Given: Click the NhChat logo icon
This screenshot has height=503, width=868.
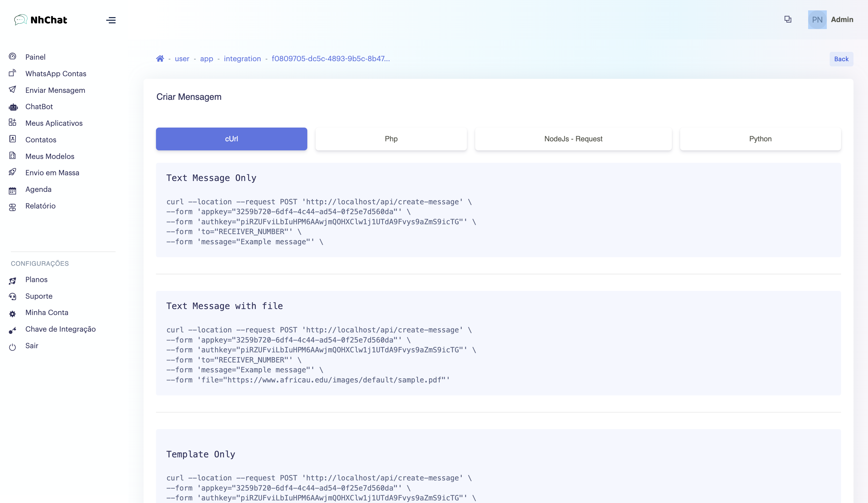Looking at the screenshot, I should point(21,20).
